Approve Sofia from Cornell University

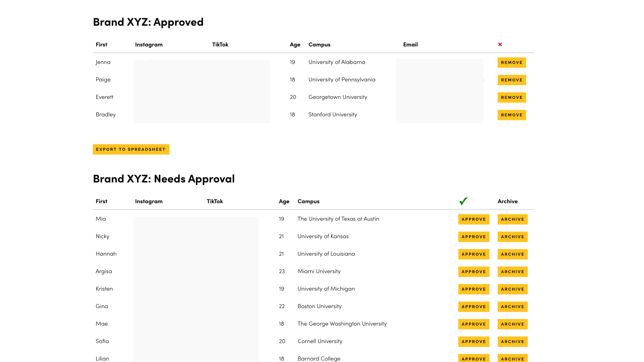(474, 342)
